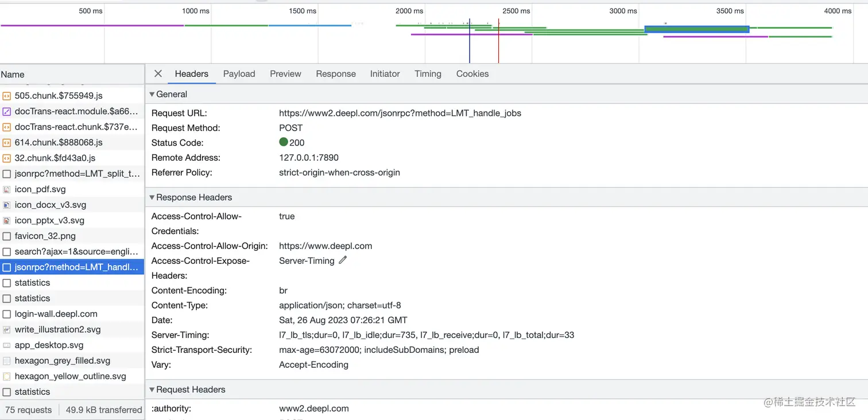Click the edit pencil beside Server-Timing
Viewport: 868px width, 420px height.
[x=343, y=260]
